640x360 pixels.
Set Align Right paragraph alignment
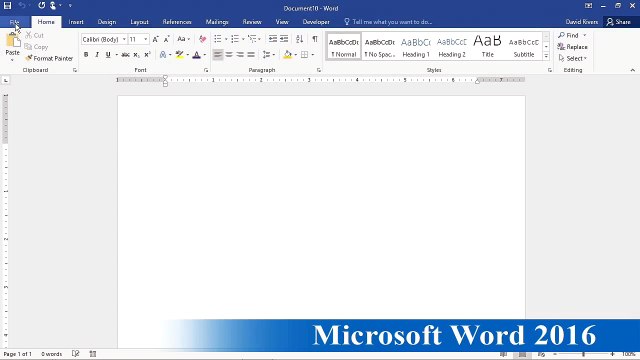240,55
